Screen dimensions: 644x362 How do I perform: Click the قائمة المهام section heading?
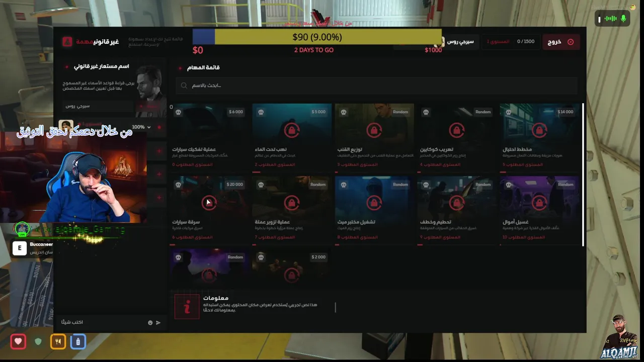click(203, 68)
